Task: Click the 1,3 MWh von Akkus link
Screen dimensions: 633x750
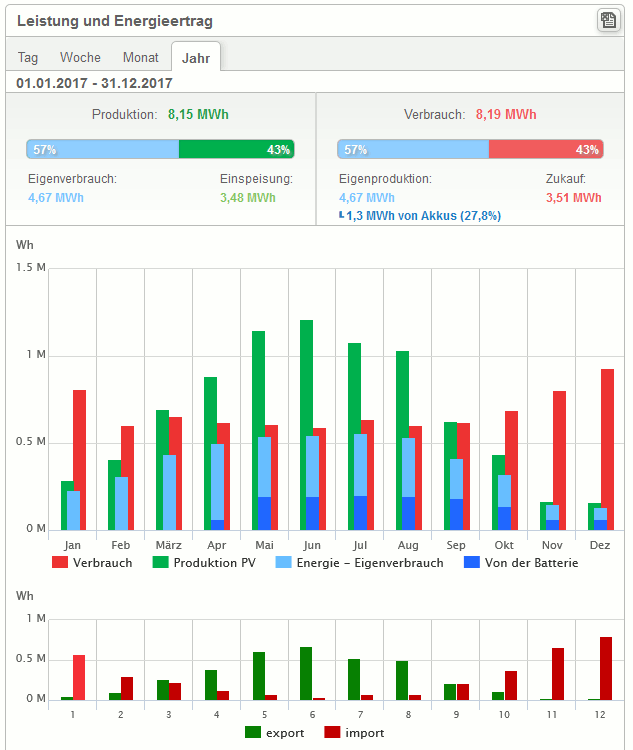Action: click(x=422, y=216)
